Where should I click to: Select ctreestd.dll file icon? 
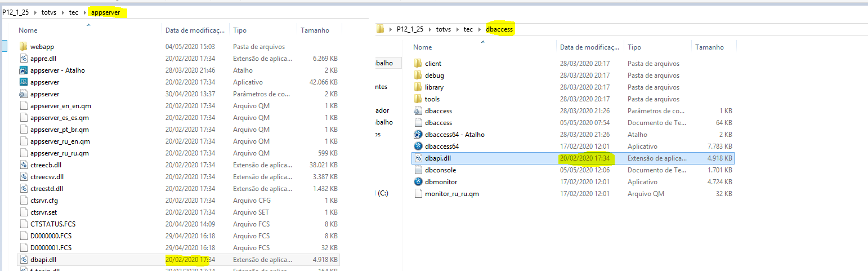pos(24,189)
